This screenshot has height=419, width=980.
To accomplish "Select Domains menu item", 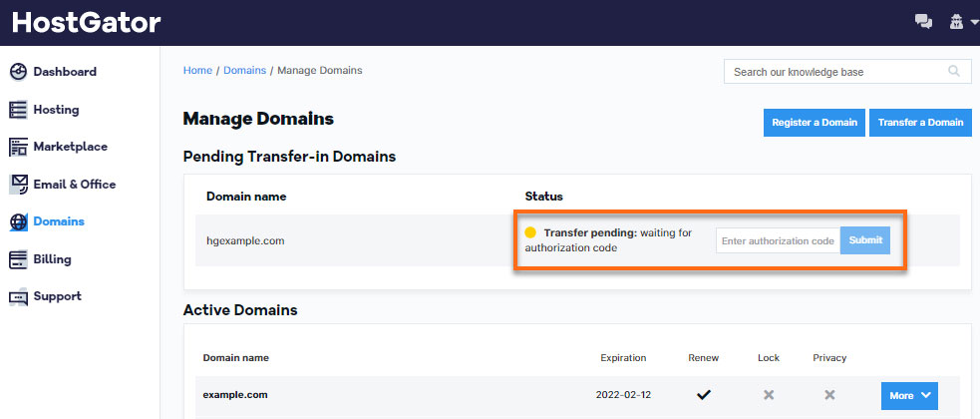I will tap(59, 221).
